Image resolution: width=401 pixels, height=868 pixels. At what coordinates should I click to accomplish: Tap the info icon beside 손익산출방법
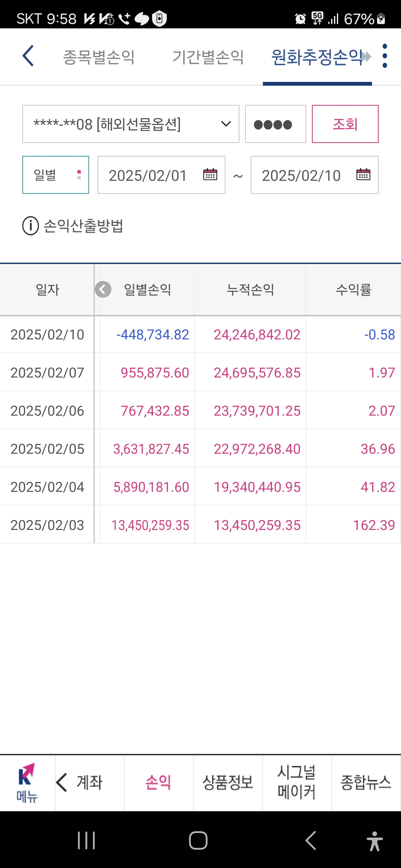coord(31,226)
